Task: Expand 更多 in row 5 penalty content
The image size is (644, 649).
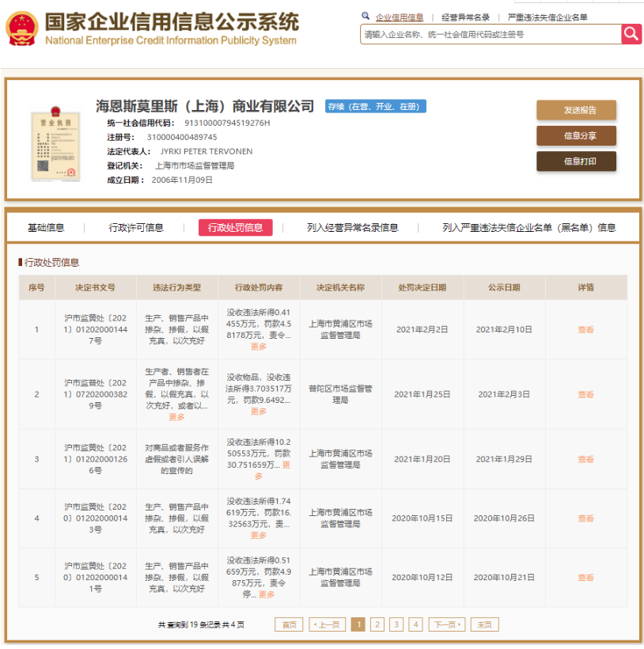Action: [x=267, y=594]
